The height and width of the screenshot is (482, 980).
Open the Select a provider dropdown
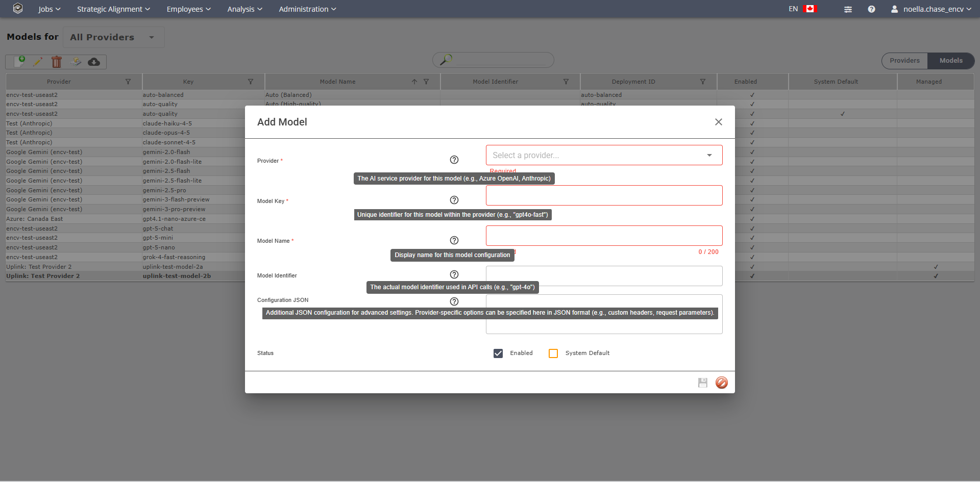tap(604, 155)
